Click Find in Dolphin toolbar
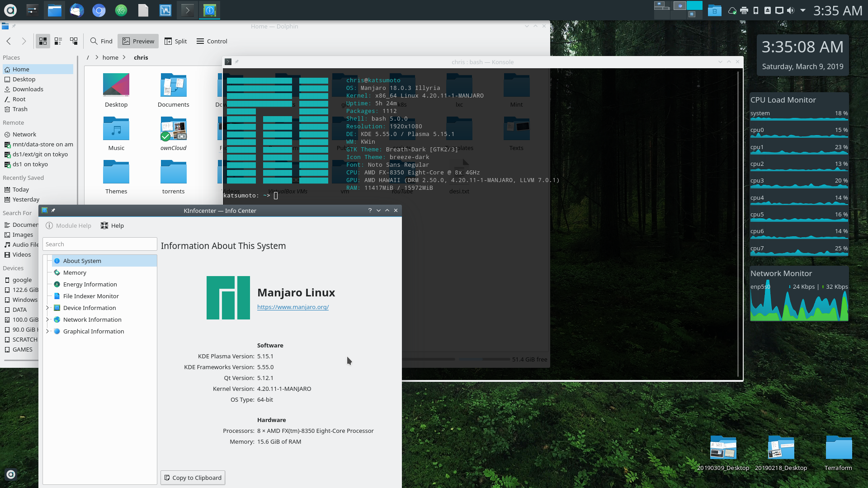The width and height of the screenshot is (868, 488). click(x=101, y=41)
